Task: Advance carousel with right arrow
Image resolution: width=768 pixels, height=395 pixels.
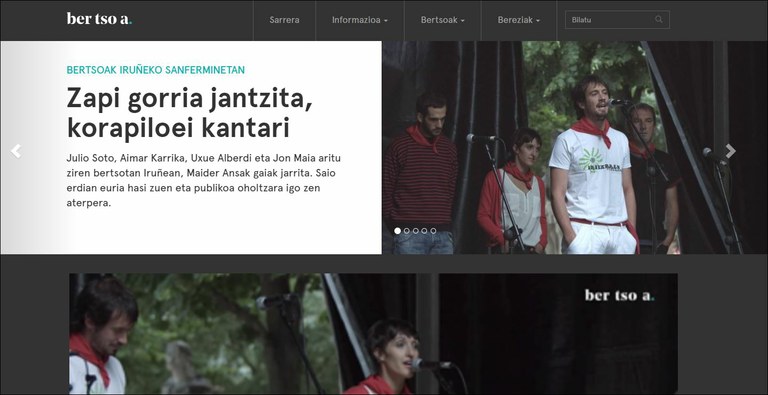Action: pyautogui.click(x=730, y=151)
